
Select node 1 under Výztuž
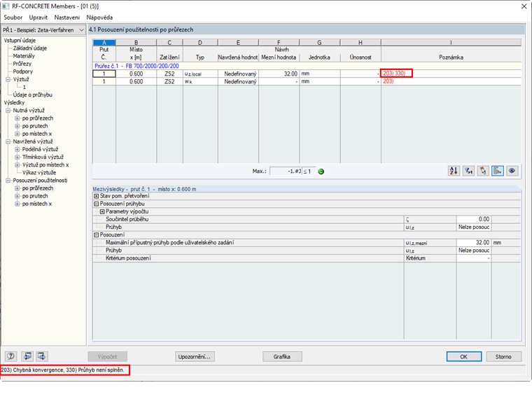pos(24,87)
